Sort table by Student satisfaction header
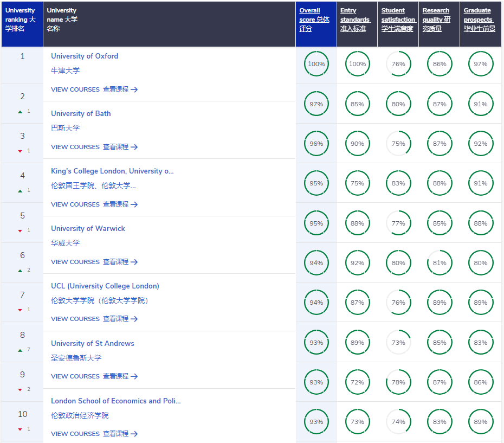The height and width of the screenshot is (443, 504). point(397,20)
